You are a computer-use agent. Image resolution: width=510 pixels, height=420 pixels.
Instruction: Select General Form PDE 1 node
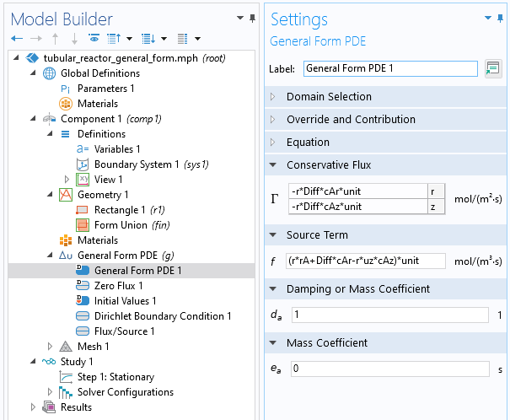coord(138,271)
